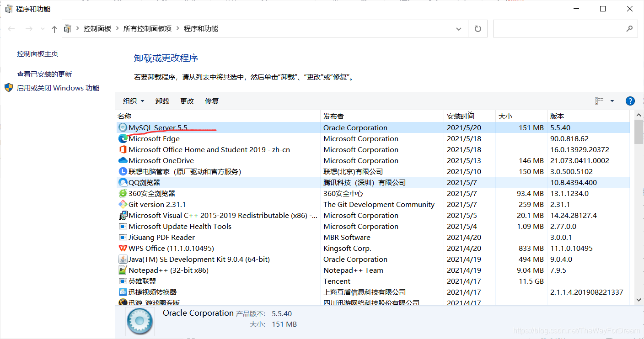Click the JiGuang PDF Reader icon
The image size is (644, 339).
pyautogui.click(x=123, y=237)
